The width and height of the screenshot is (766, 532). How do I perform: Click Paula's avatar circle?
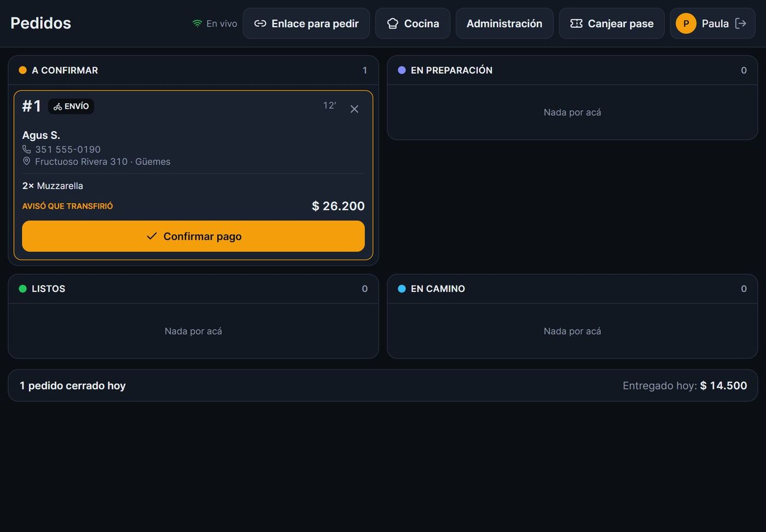click(x=686, y=24)
